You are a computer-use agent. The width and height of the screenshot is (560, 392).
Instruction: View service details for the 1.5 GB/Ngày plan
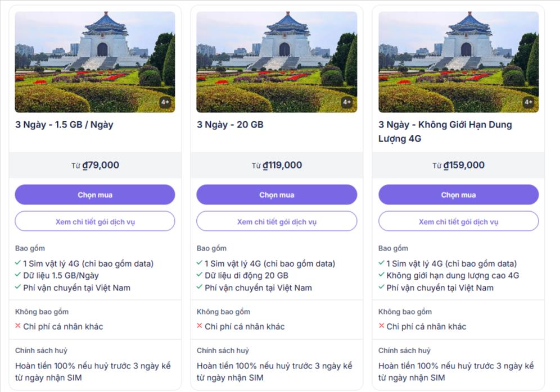click(95, 221)
